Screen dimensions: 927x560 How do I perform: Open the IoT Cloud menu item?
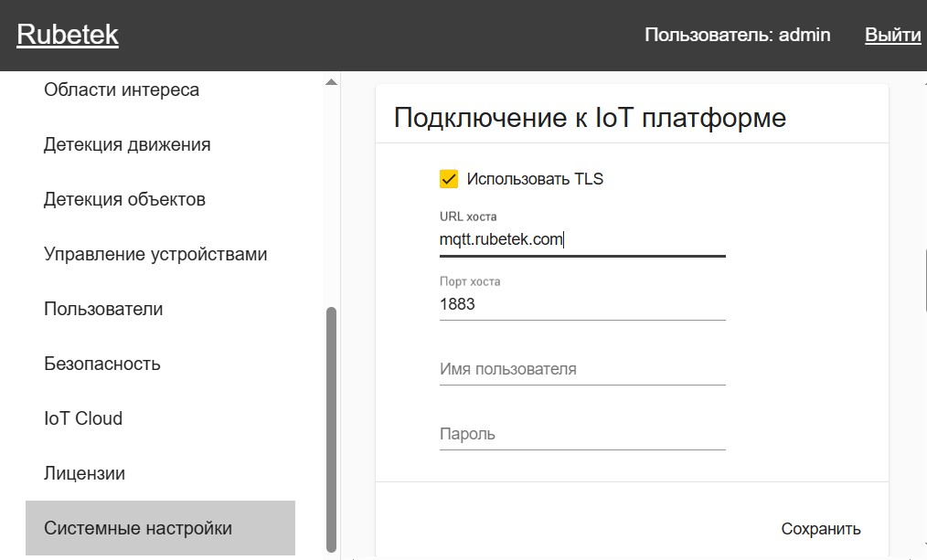[x=83, y=418]
